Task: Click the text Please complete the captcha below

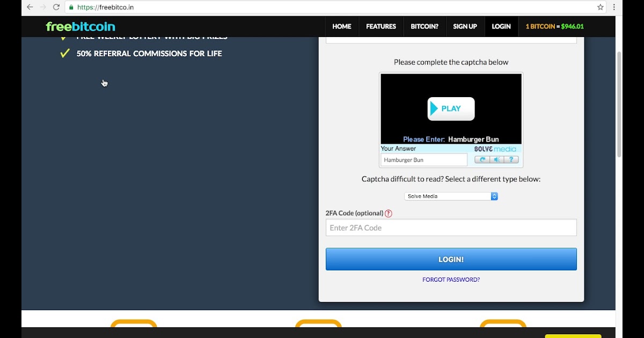Action: (451, 62)
